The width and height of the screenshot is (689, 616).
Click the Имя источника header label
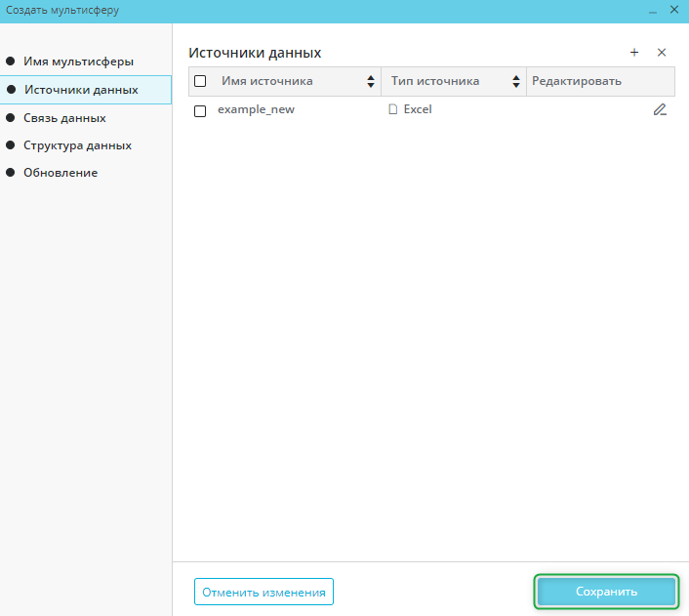point(267,81)
